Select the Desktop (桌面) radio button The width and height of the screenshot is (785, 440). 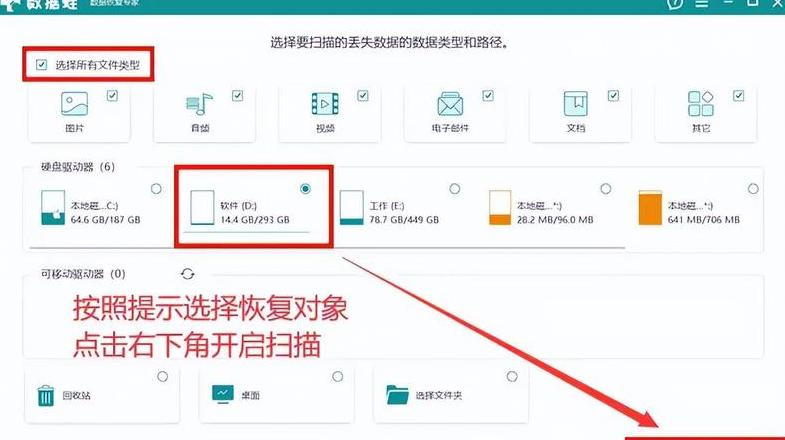pyautogui.click(x=337, y=376)
